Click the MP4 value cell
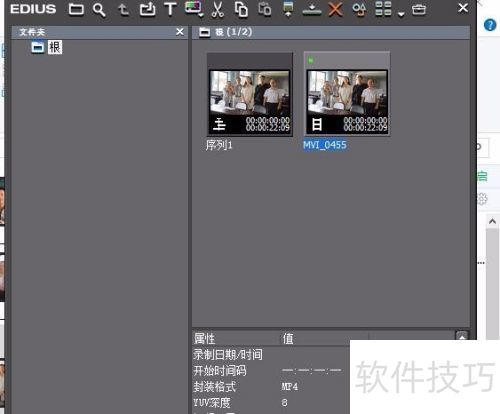The image size is (500, 414). coord(290,387)
